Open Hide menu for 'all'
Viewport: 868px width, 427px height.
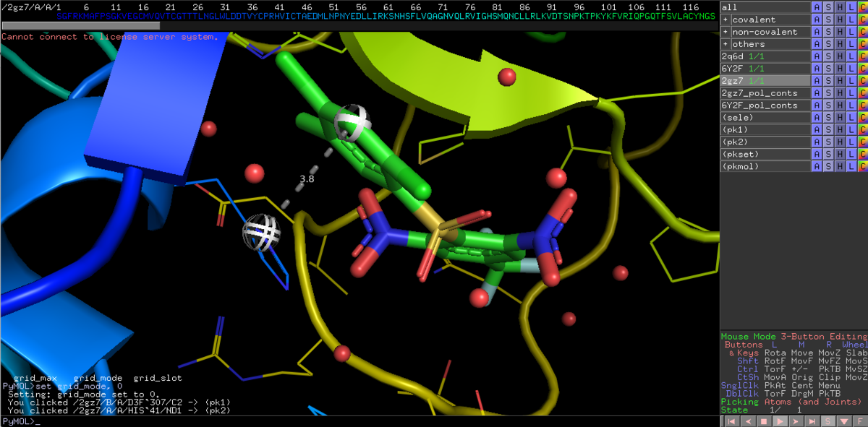tap(840, 7)
